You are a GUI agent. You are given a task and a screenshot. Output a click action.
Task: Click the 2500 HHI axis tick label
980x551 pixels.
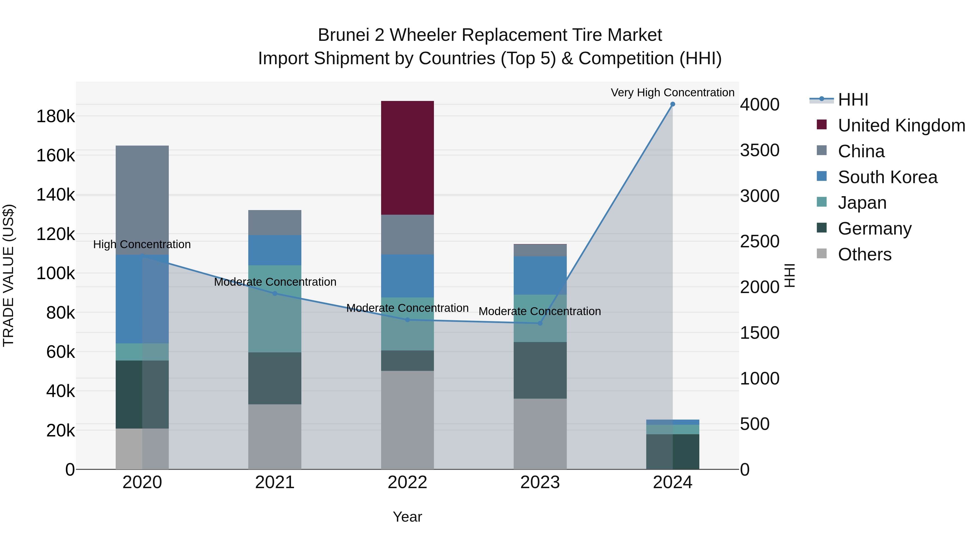click(760, 241)
